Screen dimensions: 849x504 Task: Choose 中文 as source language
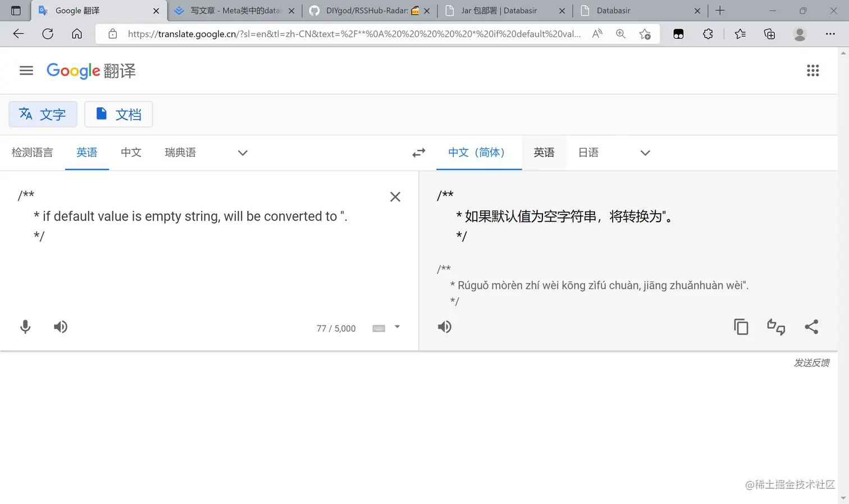click(131, 153)
